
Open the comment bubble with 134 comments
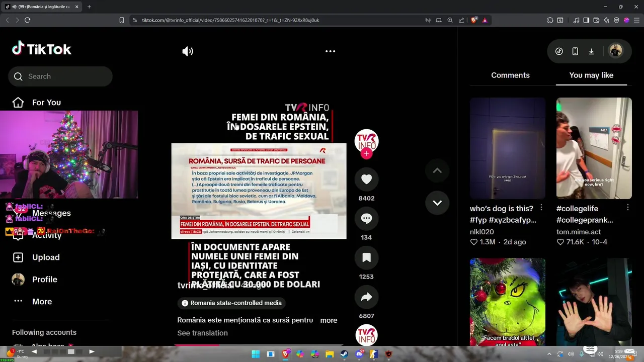click(x=366, y=219)
